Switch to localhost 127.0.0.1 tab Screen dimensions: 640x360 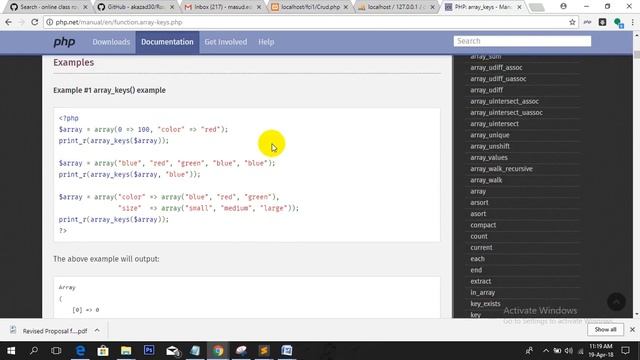point(396,7)
